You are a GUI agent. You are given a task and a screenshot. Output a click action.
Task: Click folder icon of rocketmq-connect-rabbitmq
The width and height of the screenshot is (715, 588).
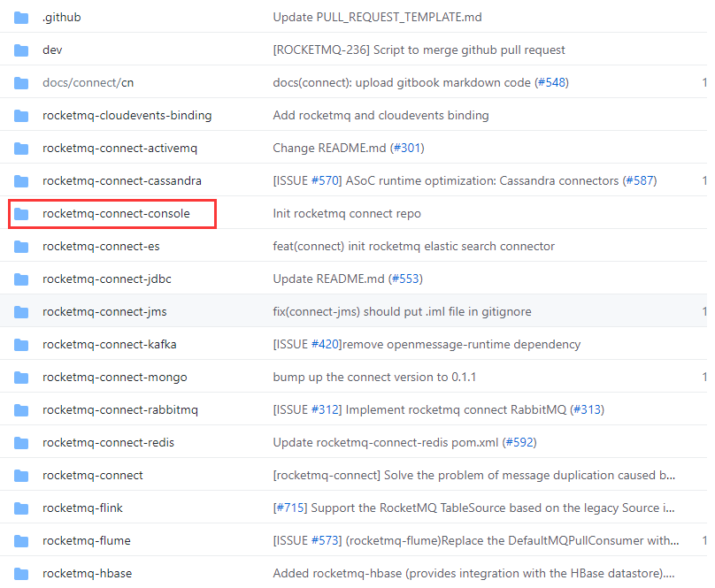[21, 410]
